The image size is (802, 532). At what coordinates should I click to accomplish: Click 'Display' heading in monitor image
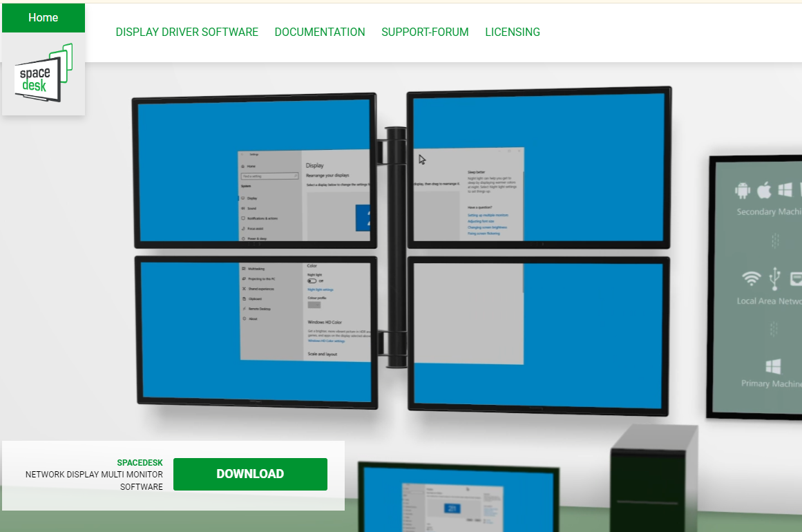tap(314, 165)
